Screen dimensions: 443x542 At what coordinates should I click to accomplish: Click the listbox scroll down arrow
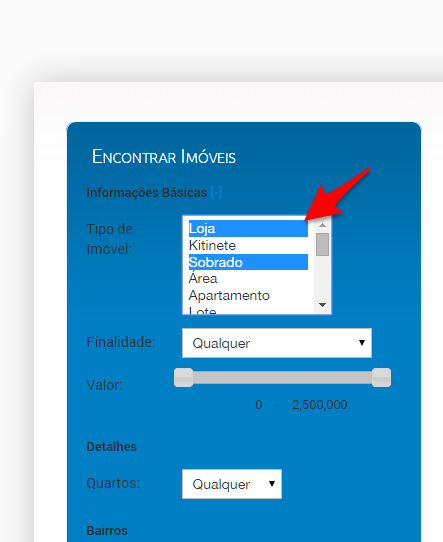pos(322,305)
